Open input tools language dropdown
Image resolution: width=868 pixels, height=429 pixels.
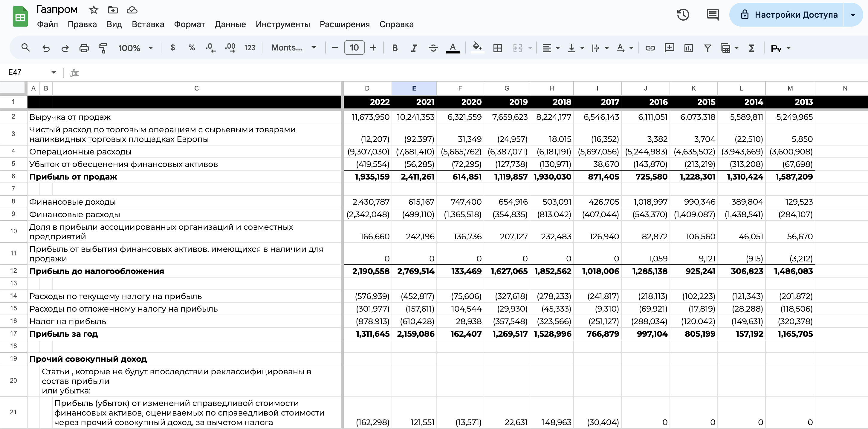pyautogui.click(x=780, y=48)
